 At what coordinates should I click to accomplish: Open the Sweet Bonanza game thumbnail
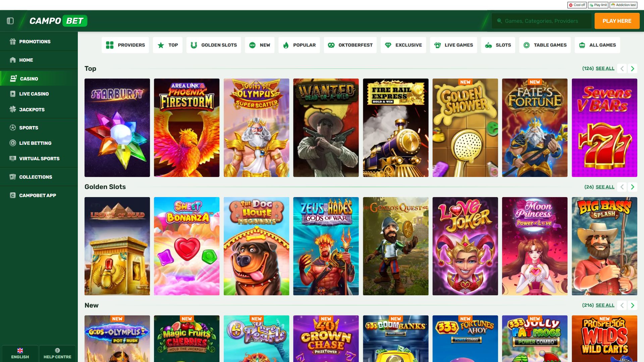(186, 246)
